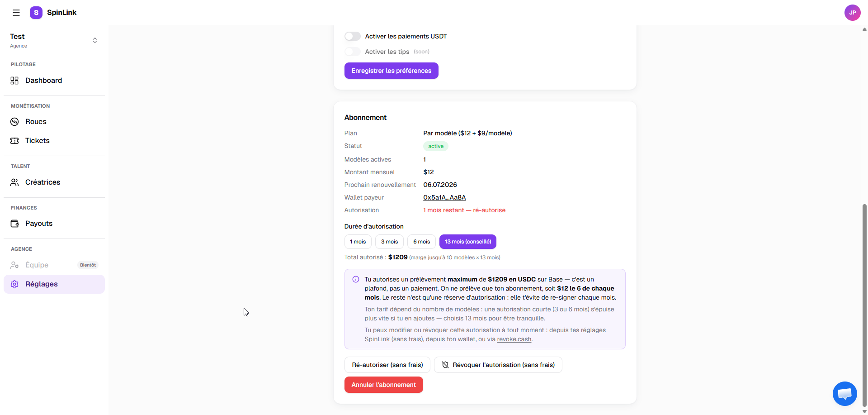868x415 pixels.
Task: Select the 6 mois duration
Action: [421, 242]
